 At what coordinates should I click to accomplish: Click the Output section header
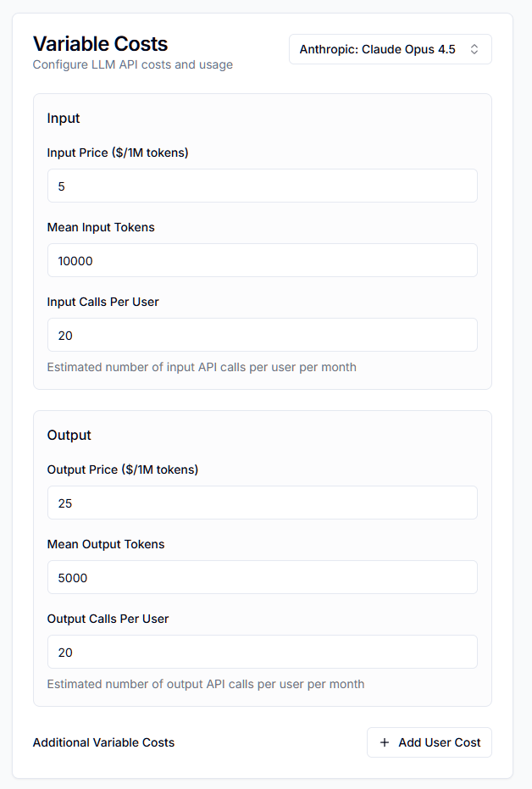(x=69, y=435)
